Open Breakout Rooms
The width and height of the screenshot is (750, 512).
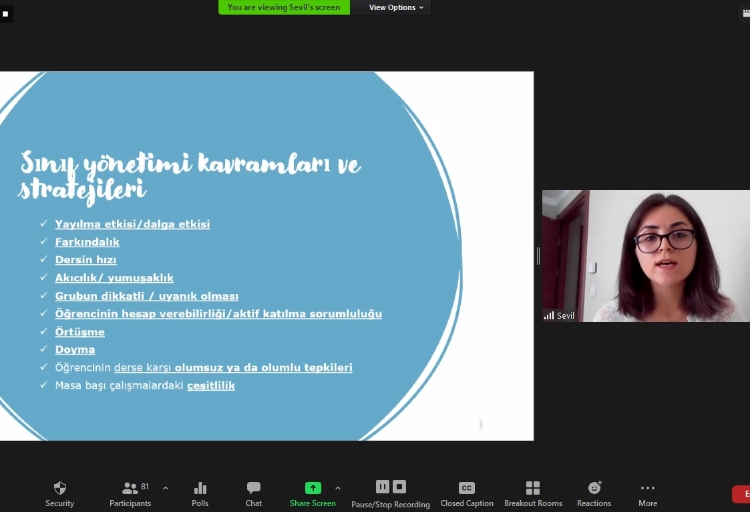coord(533,488)
